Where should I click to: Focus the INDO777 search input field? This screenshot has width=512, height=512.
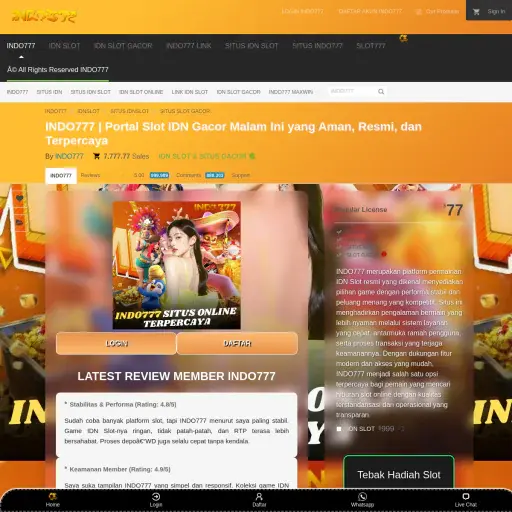click(x=353, y=91)
